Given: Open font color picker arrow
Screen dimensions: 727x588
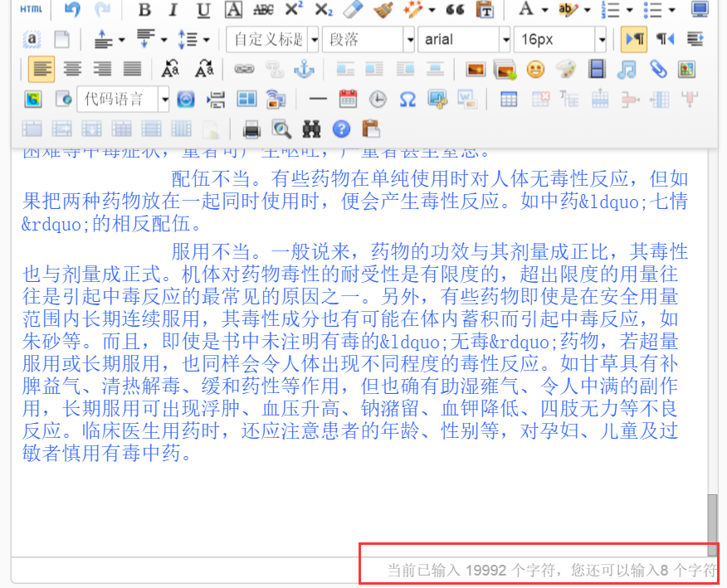Looking at the screenshot, I should [x=544, y=9].
